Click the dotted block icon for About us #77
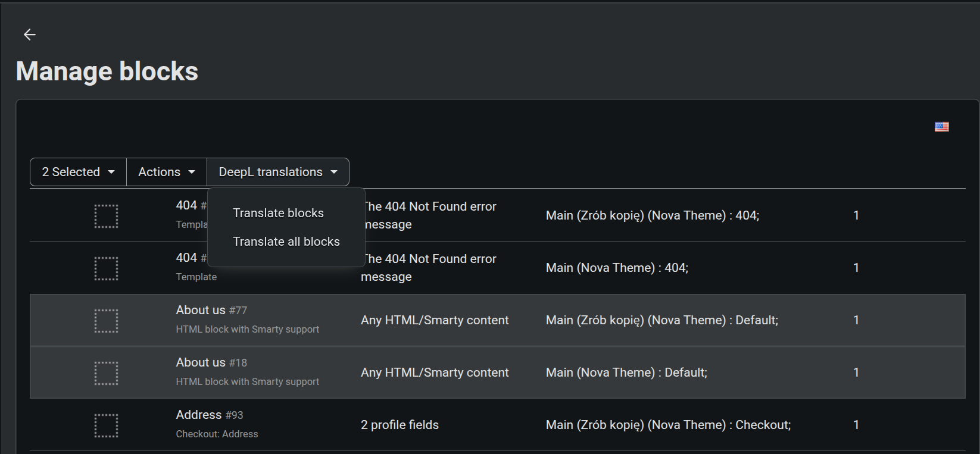980x454 pixels. 106,321
